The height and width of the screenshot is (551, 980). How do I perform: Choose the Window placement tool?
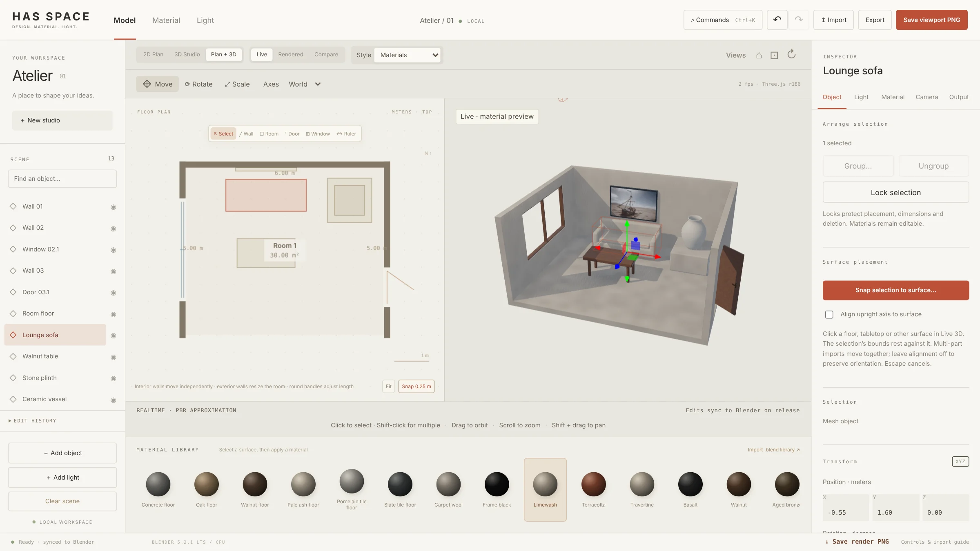[318, 134]
